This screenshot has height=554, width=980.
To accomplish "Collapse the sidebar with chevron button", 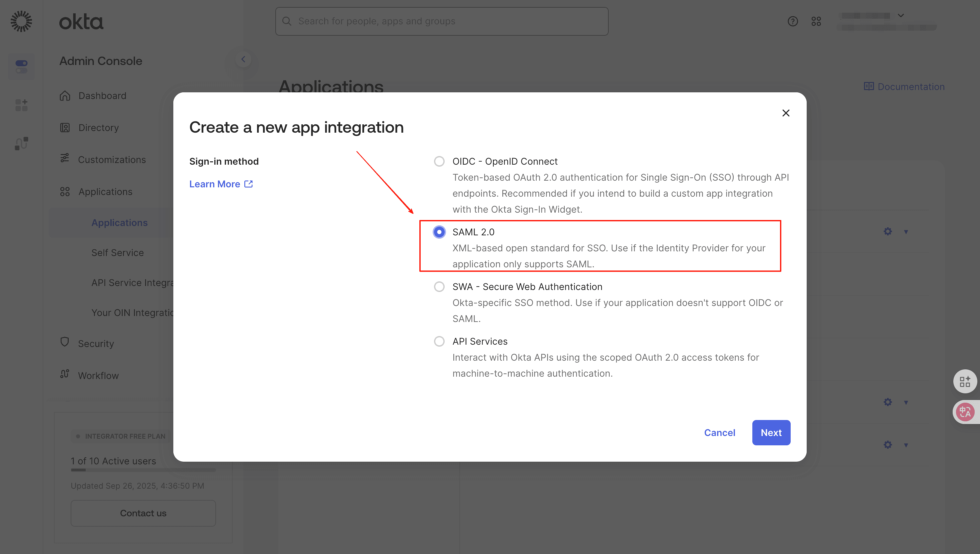I will tap(243, 59).
